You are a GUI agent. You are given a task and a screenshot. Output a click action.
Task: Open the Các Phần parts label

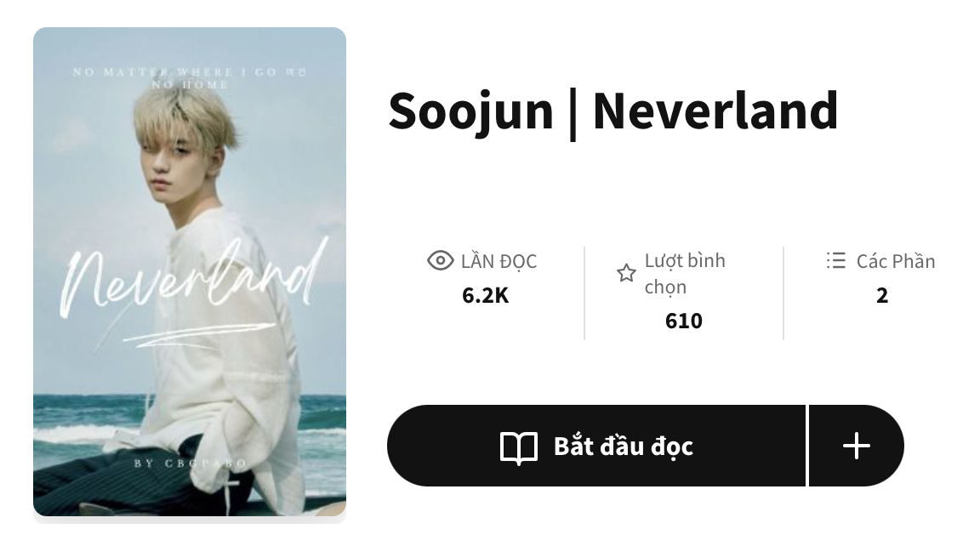pos(896,261)
